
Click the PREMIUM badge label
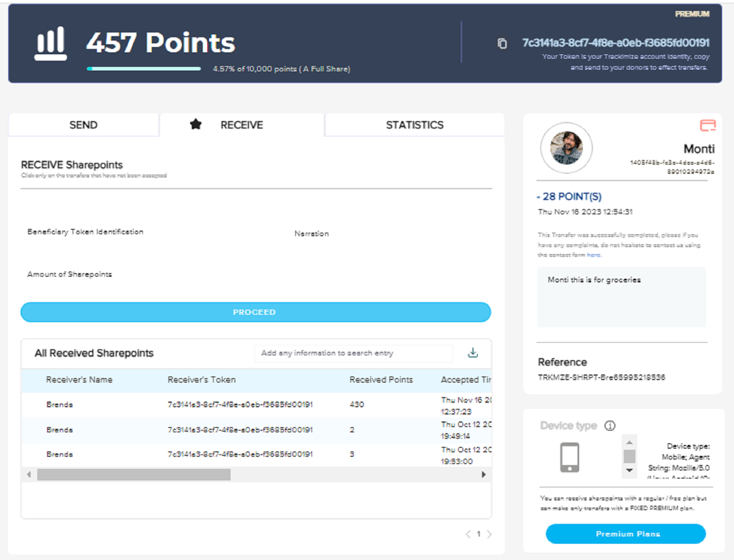(692, 14)
